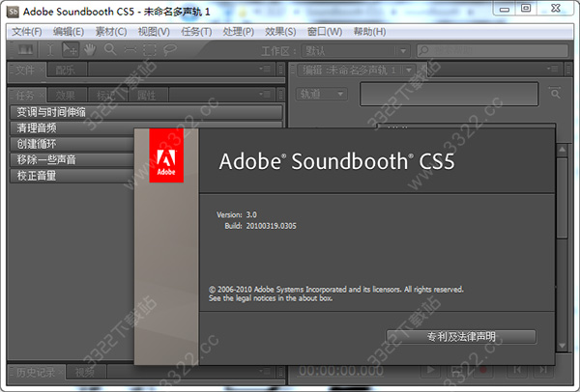Open the 任务 panel flyout menu
580x392 pixels.
coord(265,95)
